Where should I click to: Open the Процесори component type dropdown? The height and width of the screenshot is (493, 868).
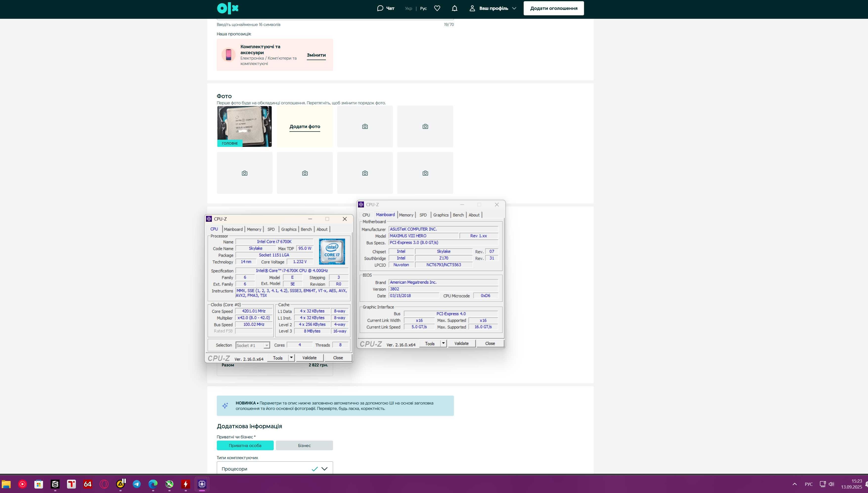(x=275, y=469)
